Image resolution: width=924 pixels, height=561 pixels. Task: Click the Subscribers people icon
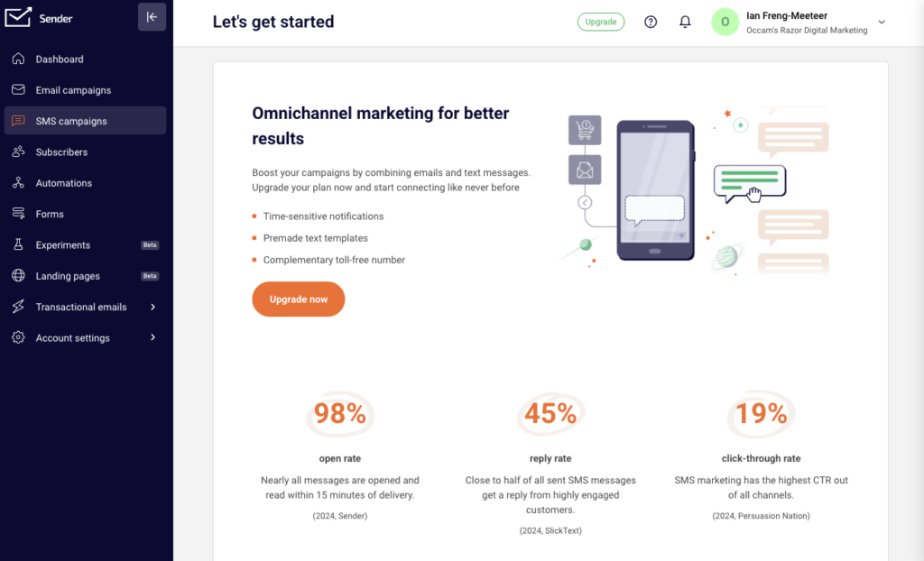[18, 152]
